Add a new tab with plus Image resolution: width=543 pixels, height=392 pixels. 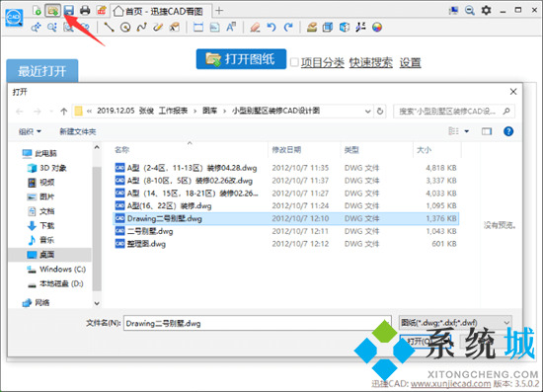coord(219,11)
